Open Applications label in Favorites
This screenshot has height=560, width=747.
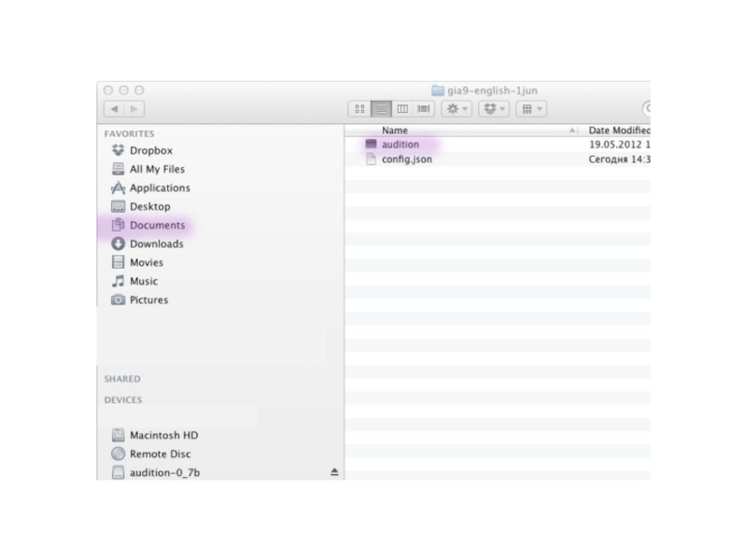tap(160, 188)
